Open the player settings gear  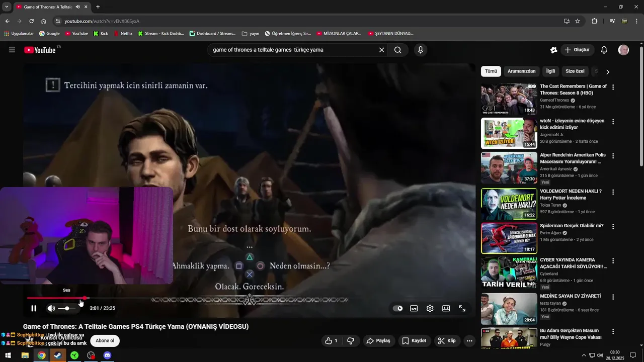click(430, 308)
